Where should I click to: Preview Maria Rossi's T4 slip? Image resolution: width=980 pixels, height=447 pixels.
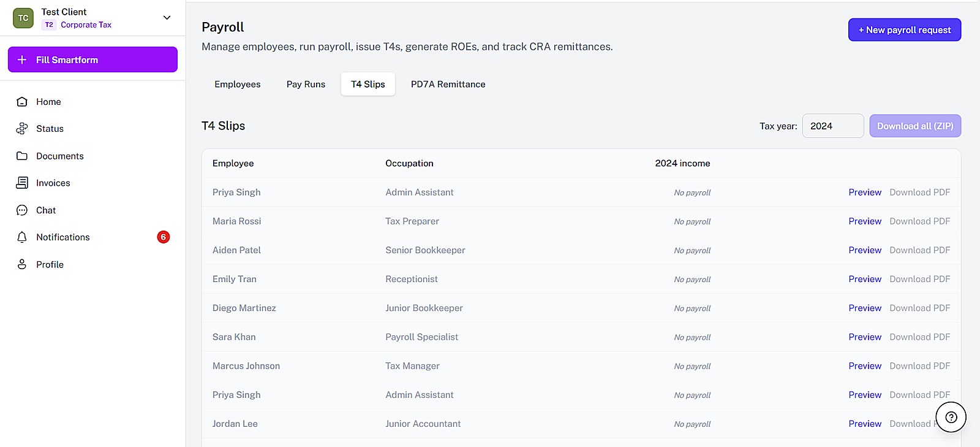pyautogui.click(x=865, y=221)
